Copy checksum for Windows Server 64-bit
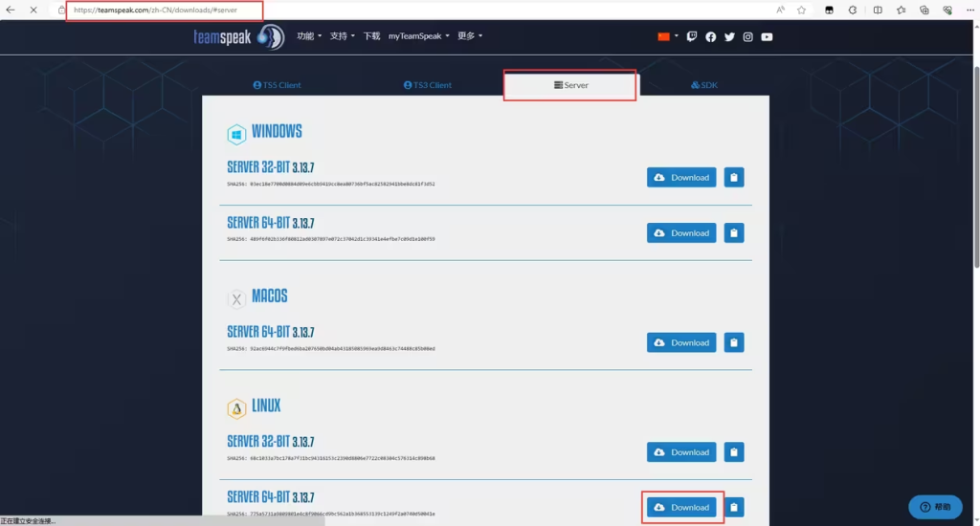This screenshot has width=980, height=526. pyautogui.click(x=734, y=233)
